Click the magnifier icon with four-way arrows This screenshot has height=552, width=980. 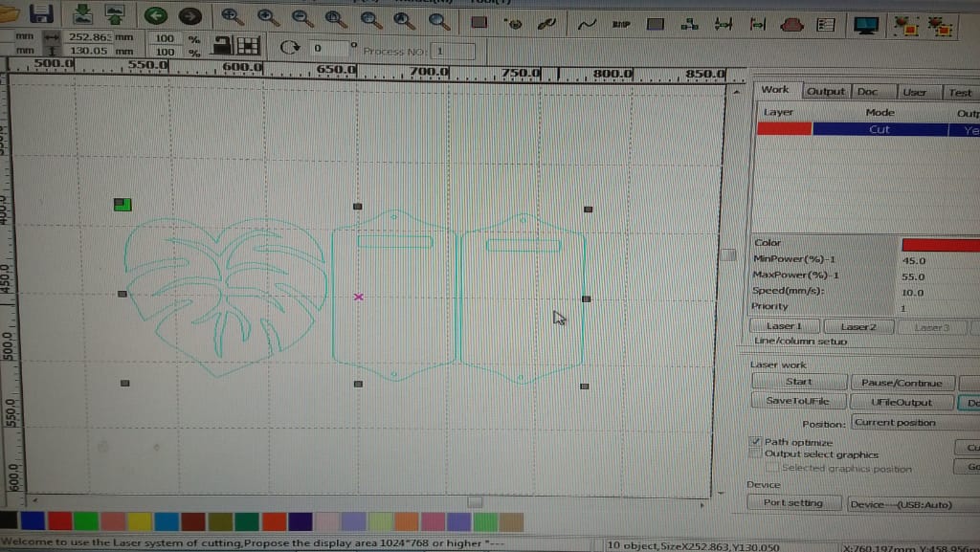point(233,17)
